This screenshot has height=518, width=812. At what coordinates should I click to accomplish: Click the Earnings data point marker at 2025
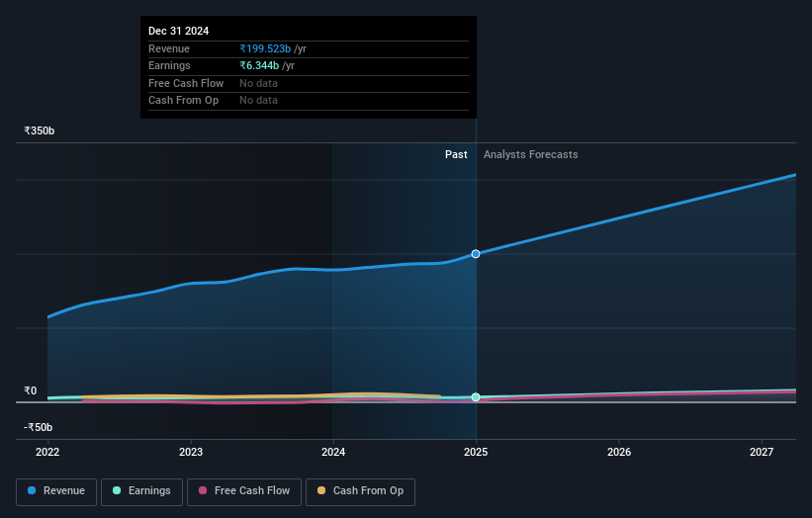pos(476,397)
